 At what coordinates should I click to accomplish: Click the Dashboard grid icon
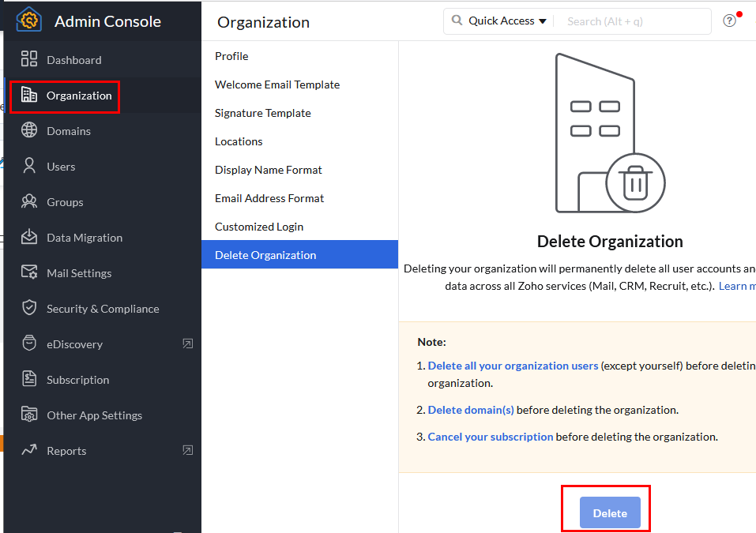pos(29,58)
